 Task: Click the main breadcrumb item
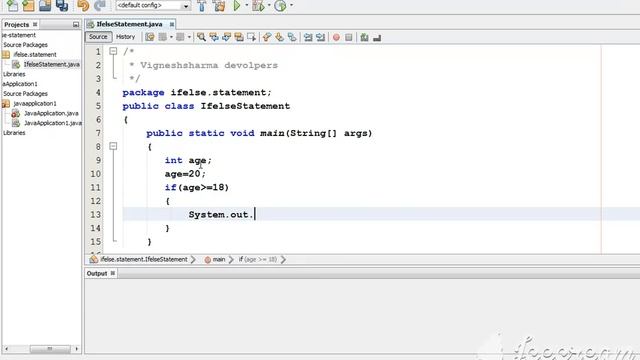click(218, 259)
